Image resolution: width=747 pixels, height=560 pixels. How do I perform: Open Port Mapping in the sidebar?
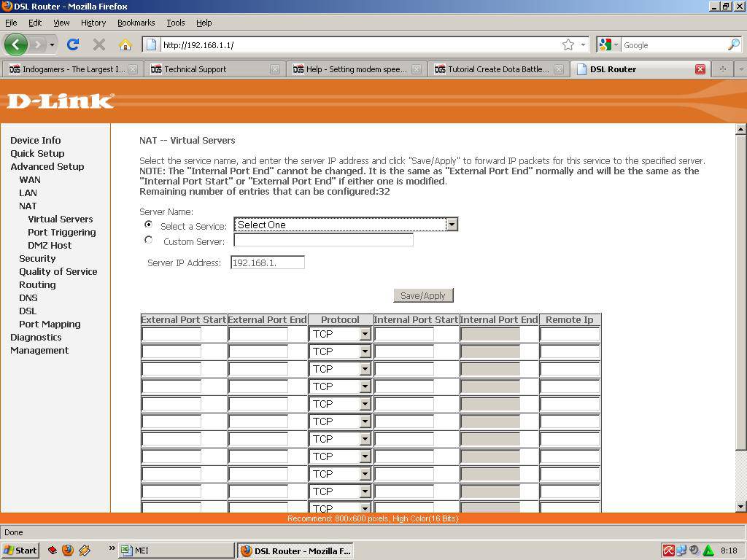[x=50, y=324]
